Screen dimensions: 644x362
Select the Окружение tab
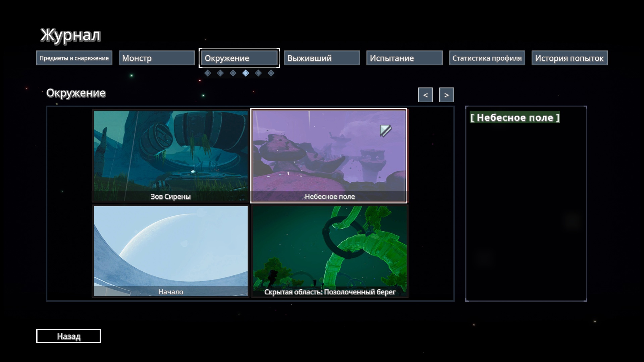(239, 58)
